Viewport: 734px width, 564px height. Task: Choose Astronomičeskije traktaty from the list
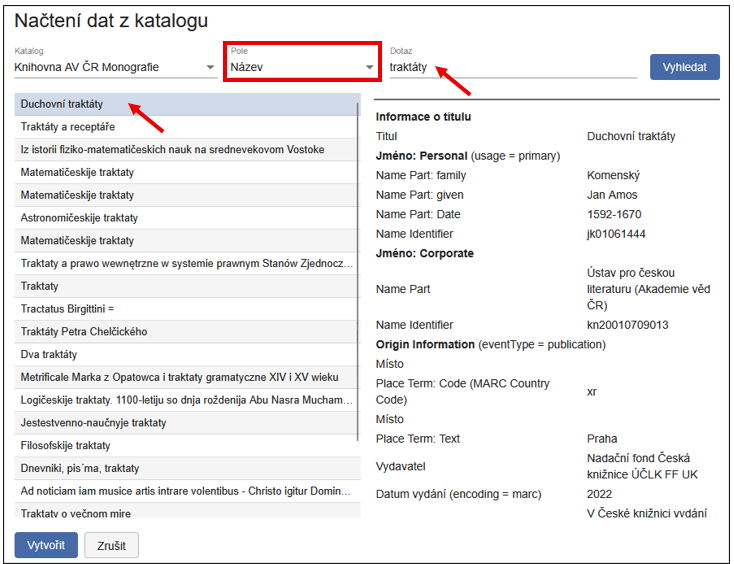click(186, 218)
